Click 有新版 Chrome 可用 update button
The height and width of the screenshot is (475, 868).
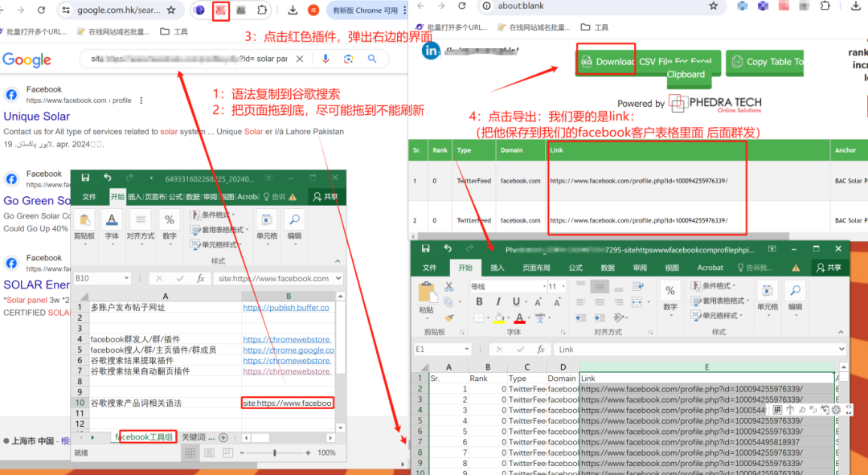(x=366, y=10)
